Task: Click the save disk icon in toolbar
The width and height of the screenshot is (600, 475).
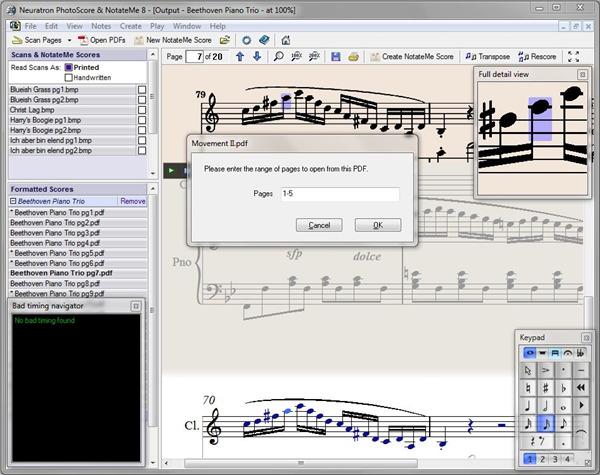Action: click(x=336, y=56)
